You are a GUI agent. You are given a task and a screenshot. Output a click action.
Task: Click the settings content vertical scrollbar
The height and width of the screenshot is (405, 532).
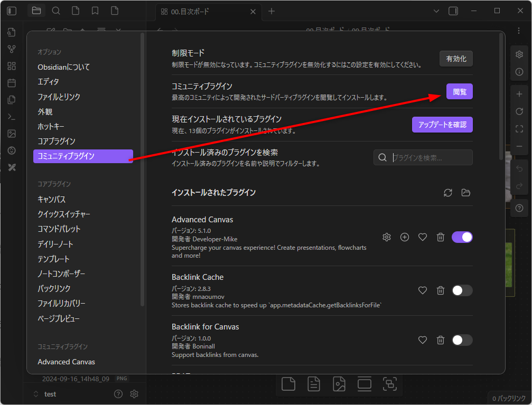(x=501, y=97)
